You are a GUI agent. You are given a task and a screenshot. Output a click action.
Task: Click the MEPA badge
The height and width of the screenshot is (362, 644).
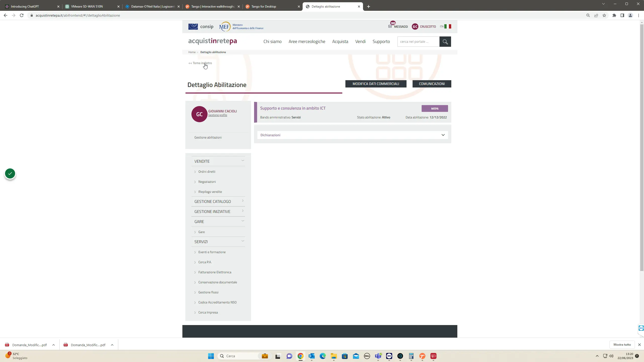[x=435, y=109]
